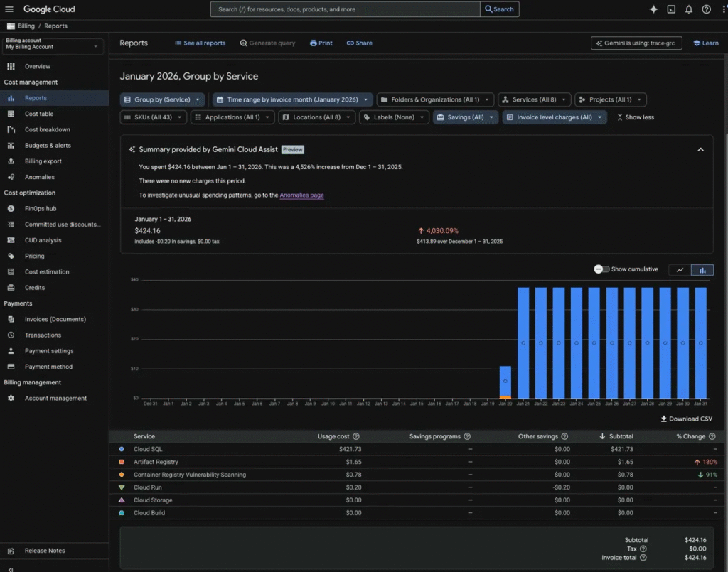728x572 pixels.
Task: Click the search resources input field
Action: tap(345, 9)
